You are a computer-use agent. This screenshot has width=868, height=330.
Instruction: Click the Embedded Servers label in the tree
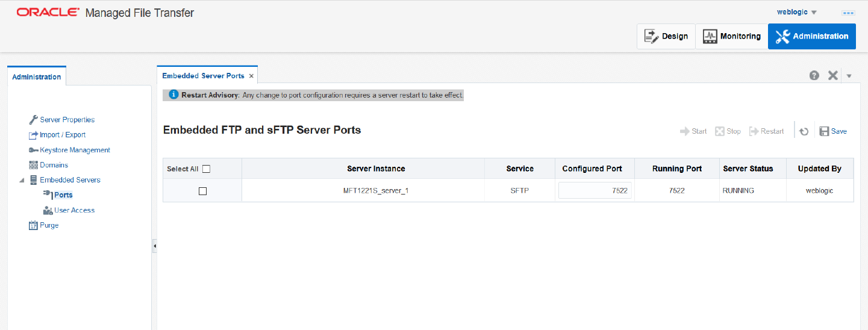[x=70, y=180]
